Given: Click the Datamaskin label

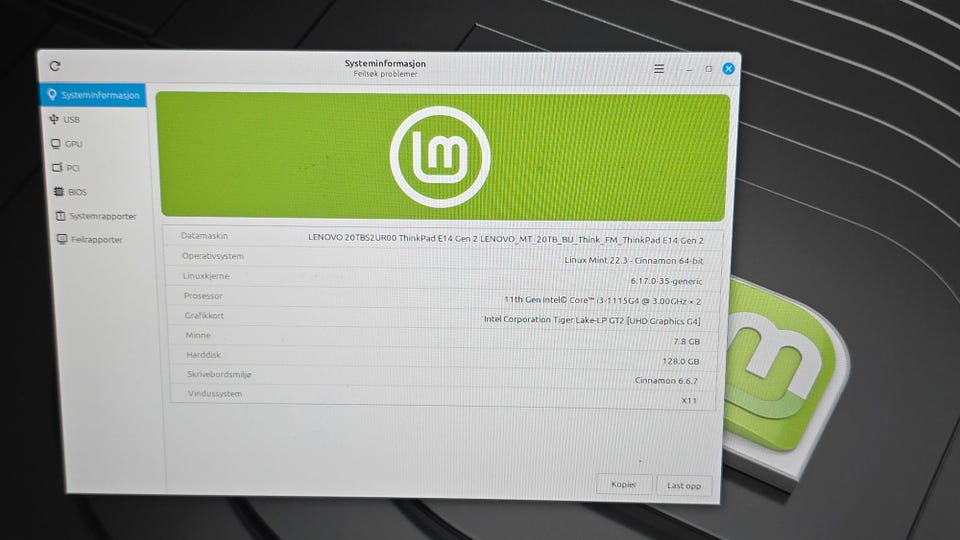Looking at the screenshot, I should pos(204,236).
